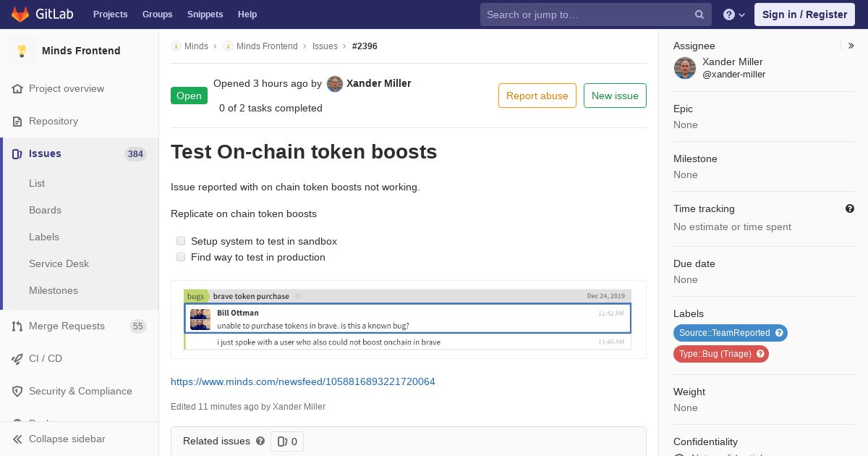Click the Project overview home icon
868x456 pixels.
[17, 89]
